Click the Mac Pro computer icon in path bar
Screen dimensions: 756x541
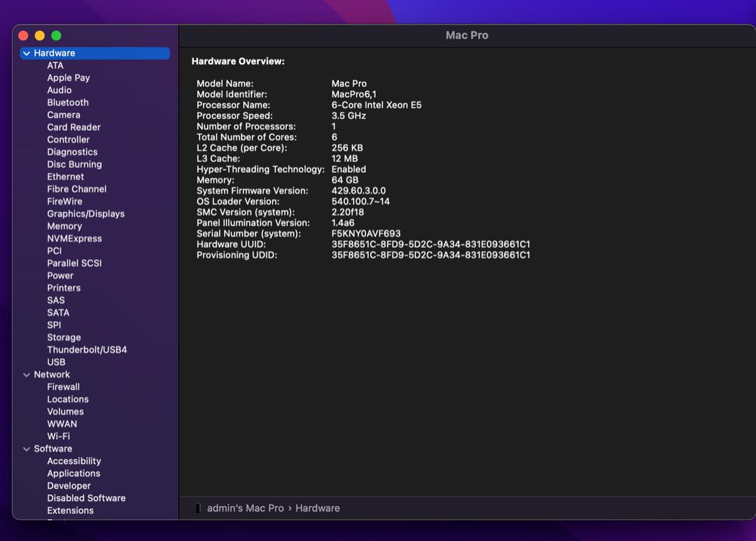tap(197, 508)
